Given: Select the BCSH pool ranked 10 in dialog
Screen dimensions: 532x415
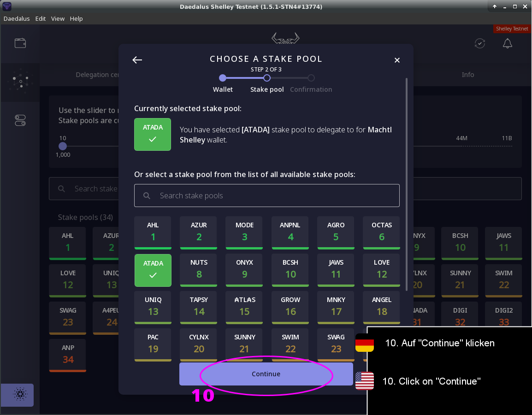Looking at the screenshot, I should click(x=290, y=270).
